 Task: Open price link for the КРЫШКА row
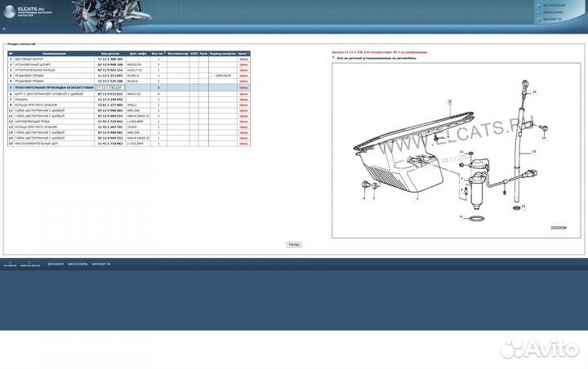pyautogui.click(x=243, y=100)
